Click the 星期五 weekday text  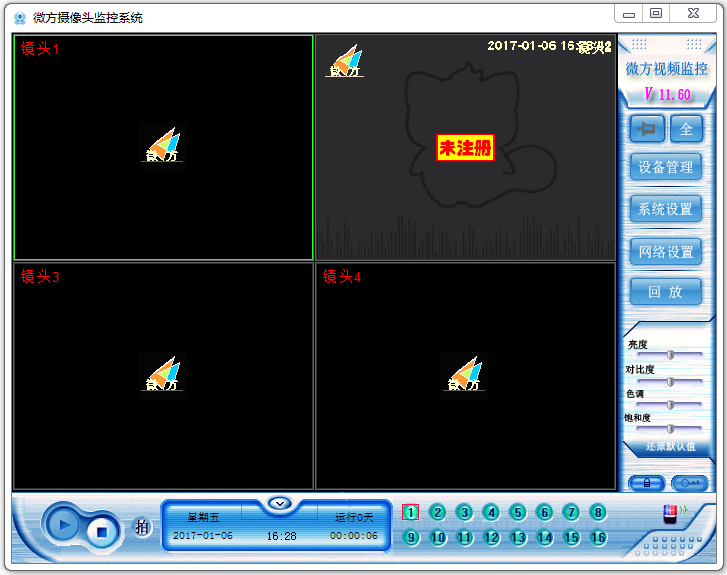coord(203,517)
